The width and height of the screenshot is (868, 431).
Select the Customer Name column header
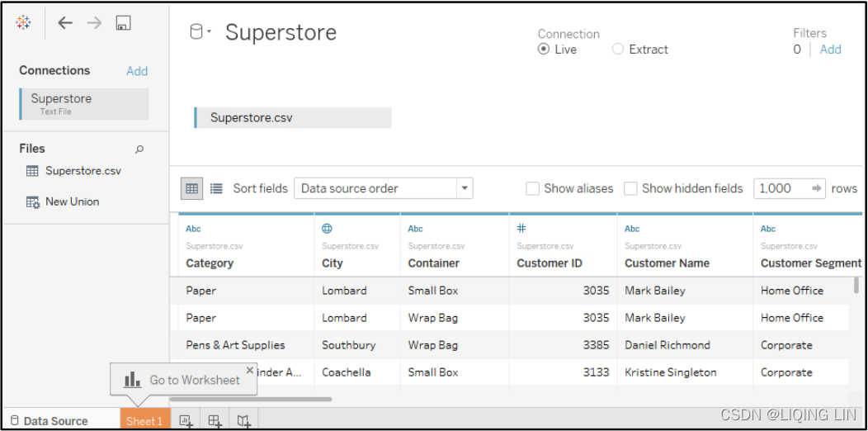point(667,263)
